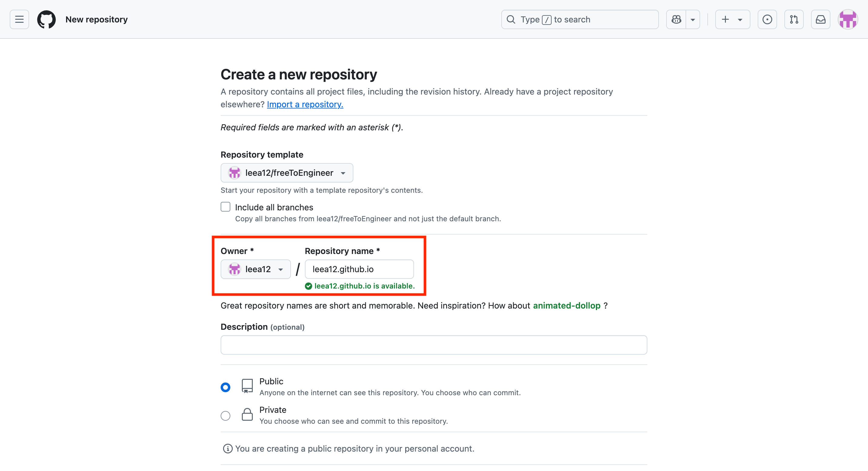Click the plus create-new icon
Screen dimensions: 868x471
pos(725,19)
